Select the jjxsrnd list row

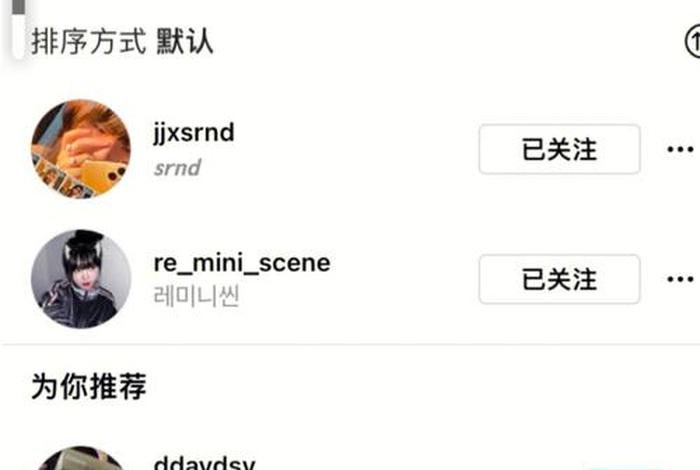[x=350, y=149]
